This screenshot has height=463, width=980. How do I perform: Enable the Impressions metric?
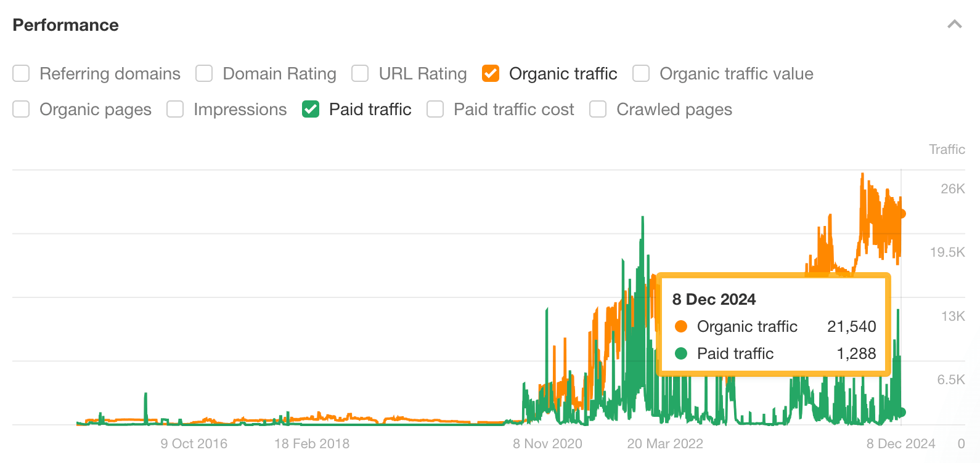point(175,109)
